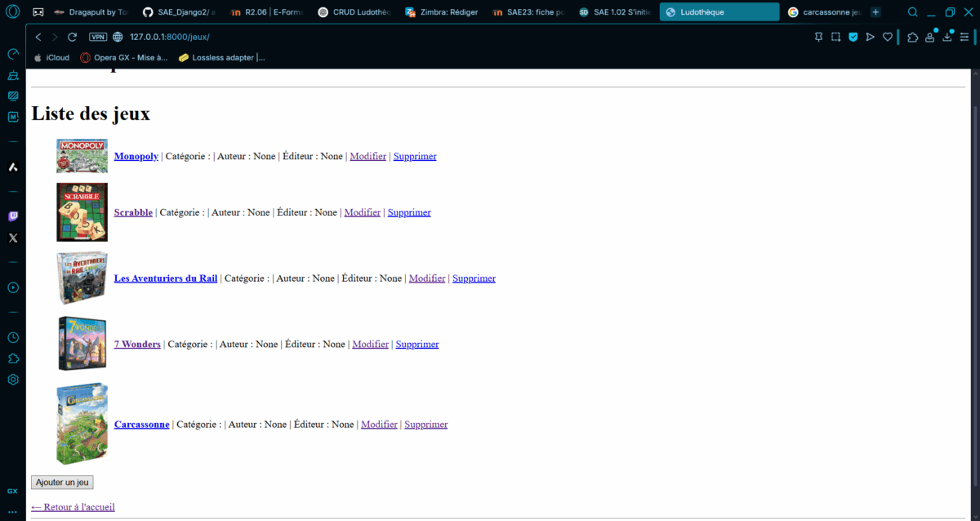Open the Opera GX main menu logo
Viewport: 980px width, 521px height.
13,12
